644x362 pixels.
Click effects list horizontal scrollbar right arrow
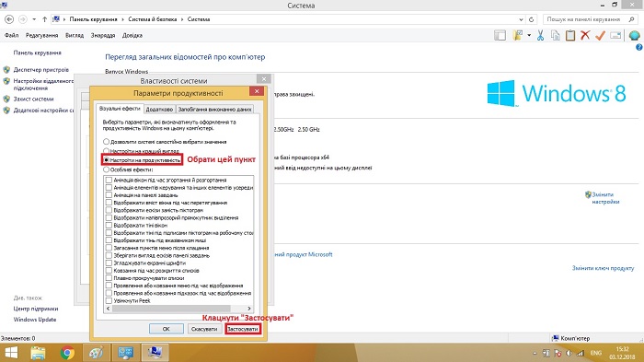(x=249, y=309)
